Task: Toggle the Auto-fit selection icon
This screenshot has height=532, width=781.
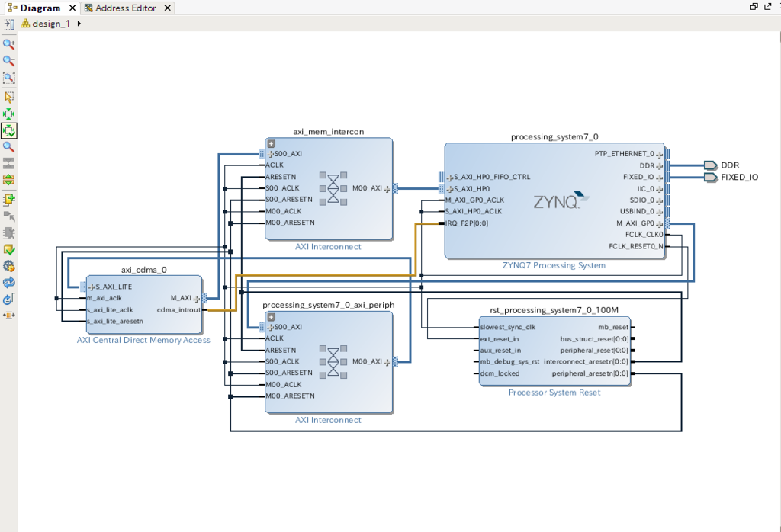Action: (9, 130)
